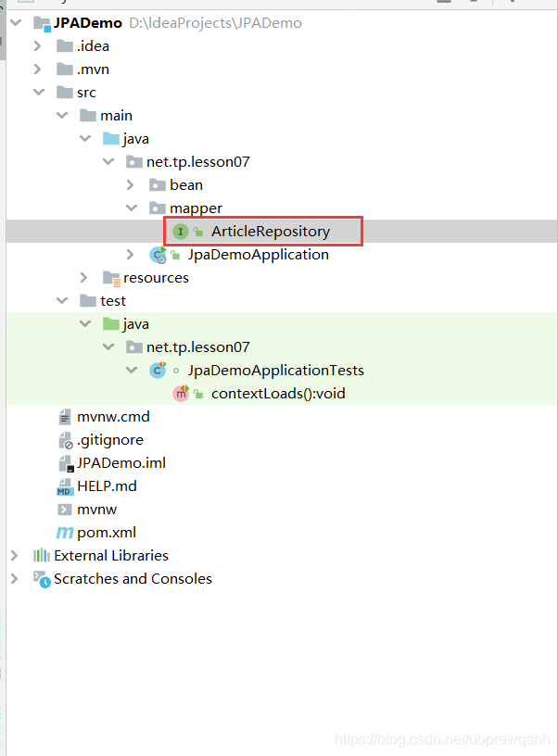Select the HELP.md file

click(107, 486)
